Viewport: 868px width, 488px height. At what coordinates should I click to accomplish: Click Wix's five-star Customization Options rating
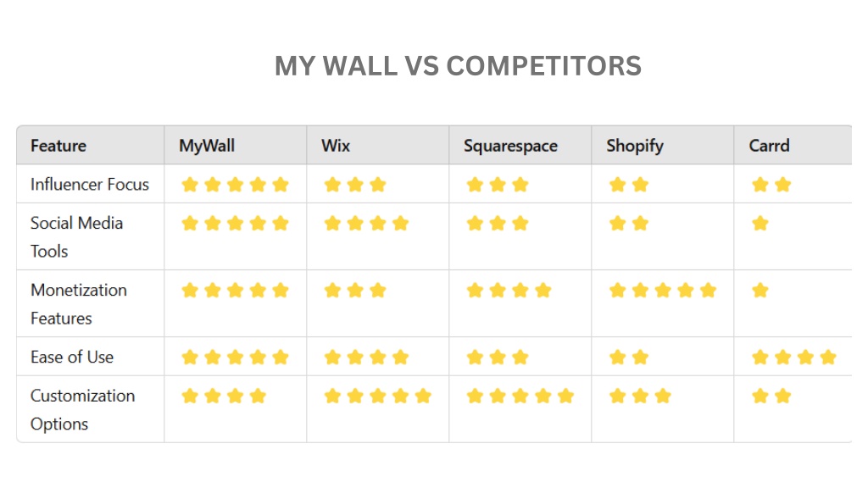[377, 396]
